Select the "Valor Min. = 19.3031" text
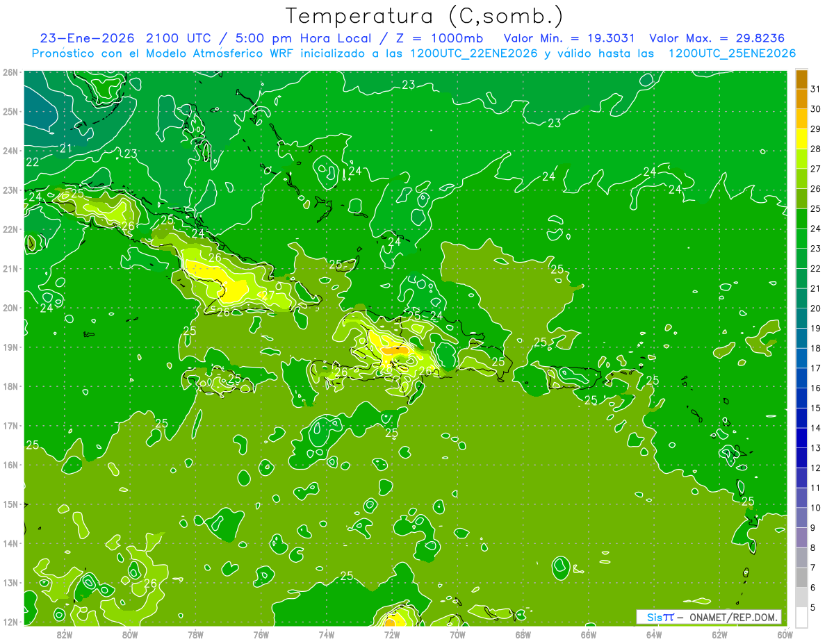 tap(570, 38)
